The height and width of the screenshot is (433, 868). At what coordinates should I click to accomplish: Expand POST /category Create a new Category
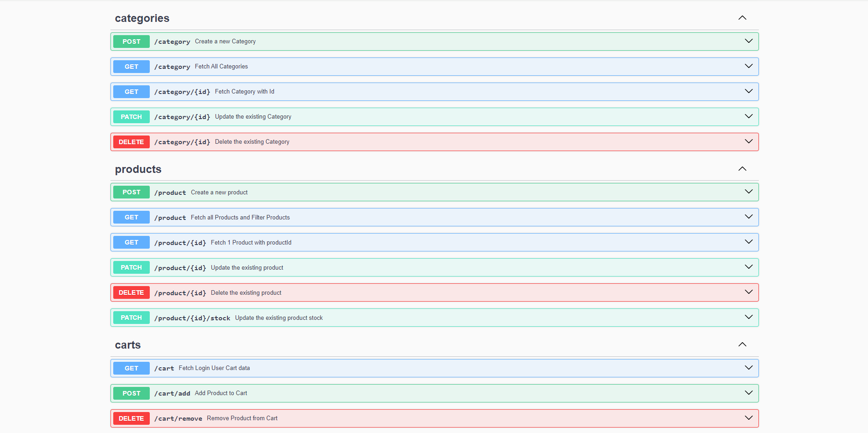coord(434,42)
